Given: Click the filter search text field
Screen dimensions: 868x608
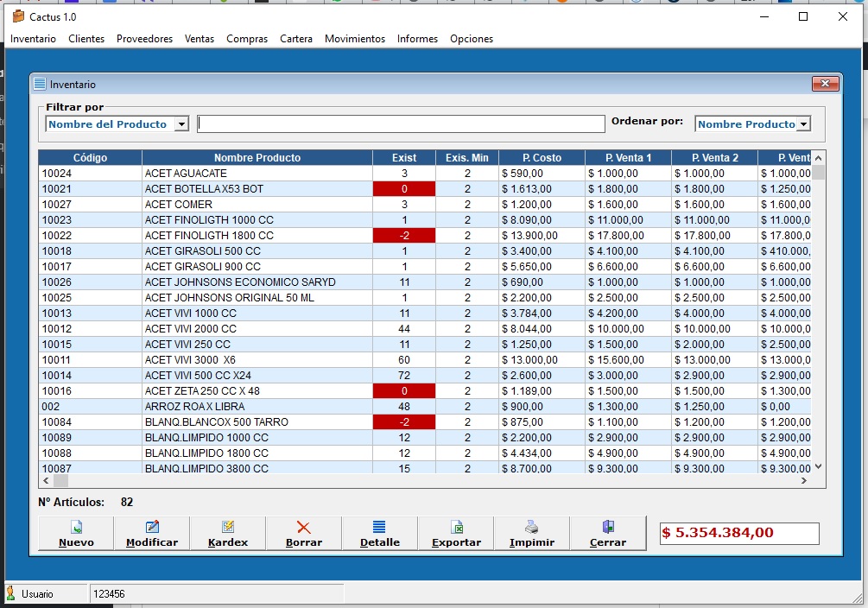Looking at the screenshot, I should click(x=401, y=124).
